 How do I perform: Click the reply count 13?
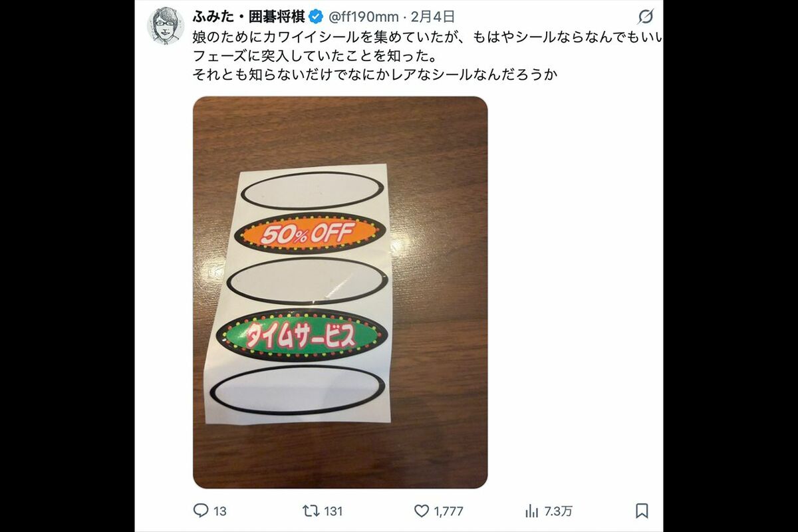pyautogui.click(x=220, y=511)
